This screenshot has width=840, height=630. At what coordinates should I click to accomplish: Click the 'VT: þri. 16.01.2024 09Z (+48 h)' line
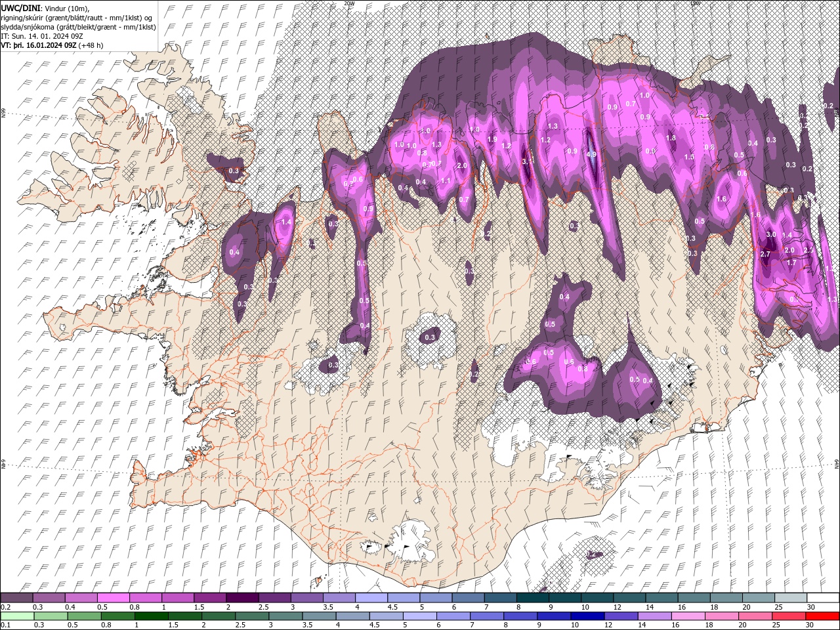pyautogui.click(x=52, y=45)
